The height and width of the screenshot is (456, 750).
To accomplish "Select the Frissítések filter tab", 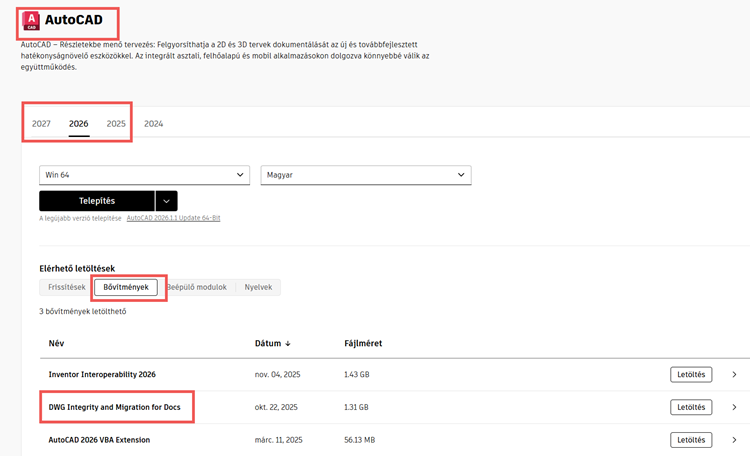I will tap(66, 287).
